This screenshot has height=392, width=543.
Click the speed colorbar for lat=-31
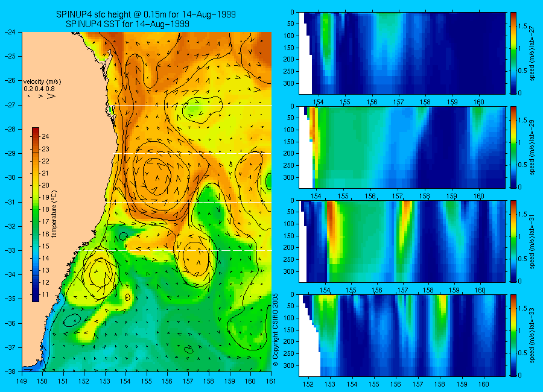pyautogui.click(x=513, y=241)
